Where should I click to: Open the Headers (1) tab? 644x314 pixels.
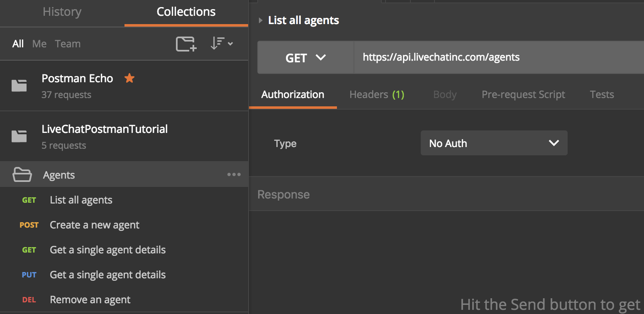tap(377, 94)
